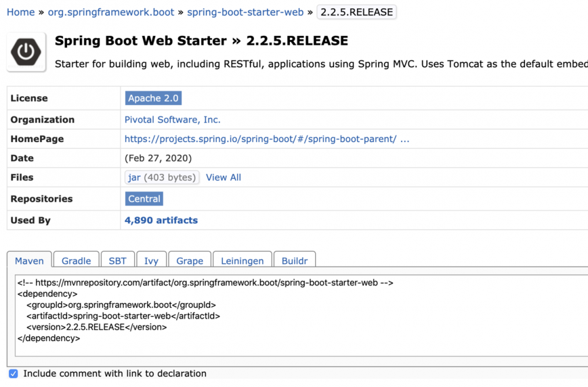Select the Maven tab

point(29,260)
